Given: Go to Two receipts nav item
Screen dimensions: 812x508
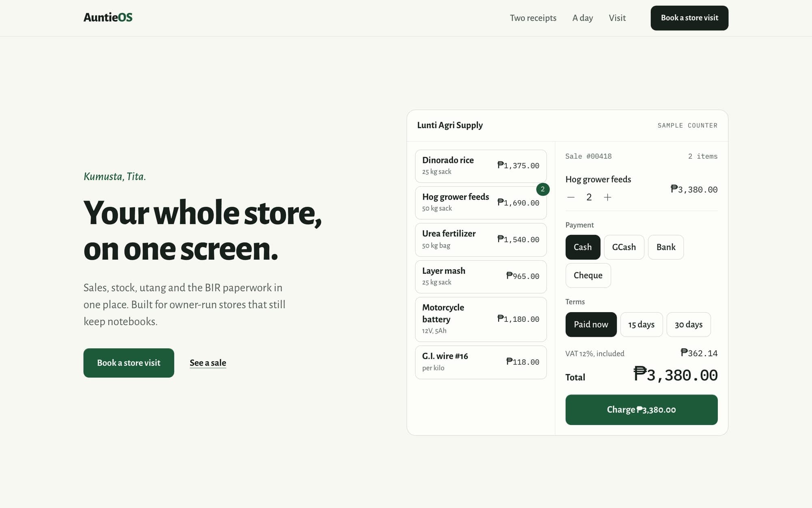Looking at the screenshot, I should [533, 18].
